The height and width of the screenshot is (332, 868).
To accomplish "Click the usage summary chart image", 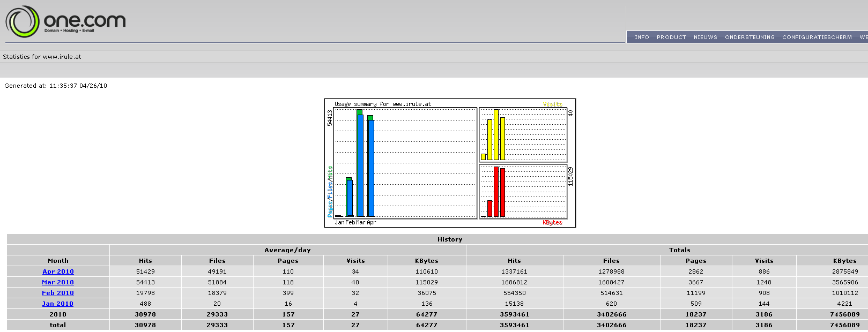I will pos(450,163).
